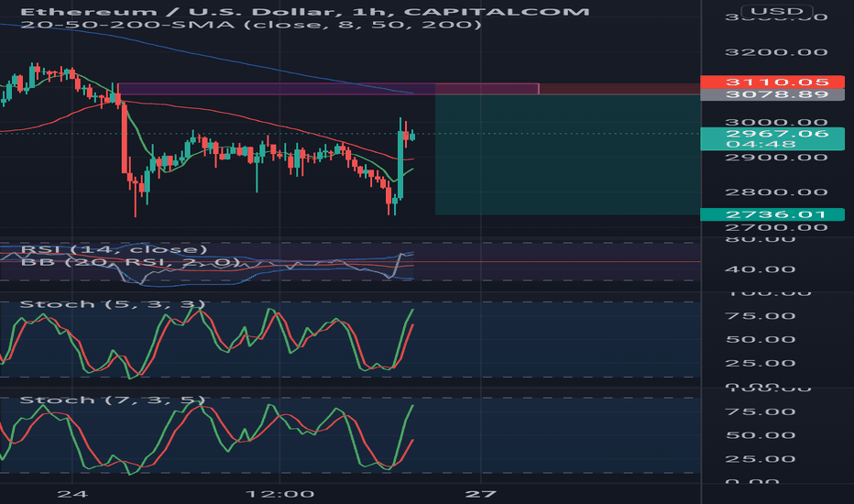Viewport: 854px width, 504px height.
Task: Click the green 2736.01 target price label
Action: point(772,214)
